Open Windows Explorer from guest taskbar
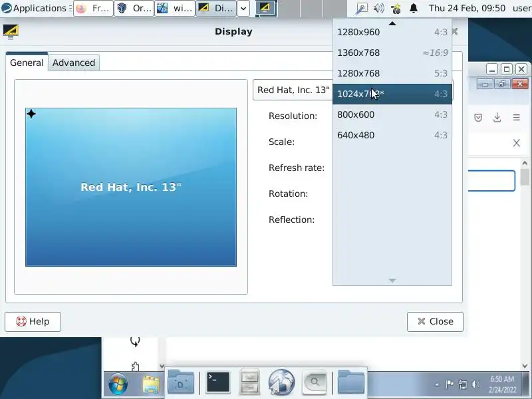Image resolution: width=532 pixels, height=399 pixels. coord(150,385)
